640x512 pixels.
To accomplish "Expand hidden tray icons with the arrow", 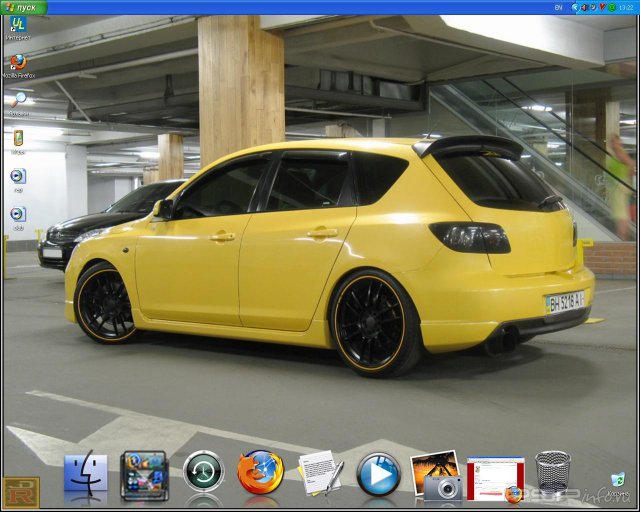I will pos(575,7).
